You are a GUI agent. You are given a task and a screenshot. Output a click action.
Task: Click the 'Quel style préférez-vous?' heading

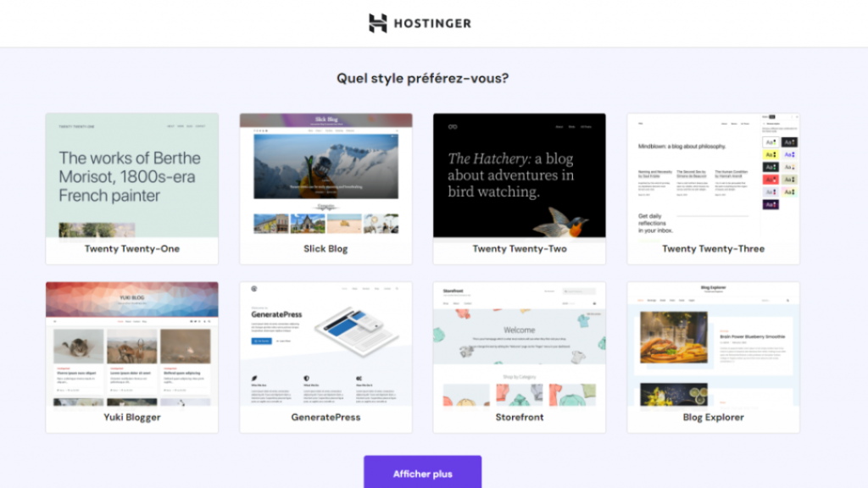(x=422, y=78)
